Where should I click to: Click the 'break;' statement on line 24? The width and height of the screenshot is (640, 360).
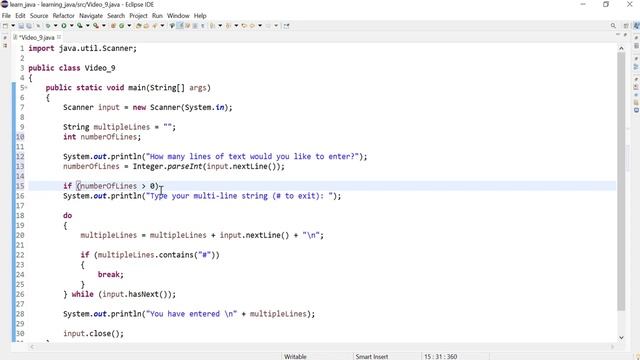click(x=111, y=274)
